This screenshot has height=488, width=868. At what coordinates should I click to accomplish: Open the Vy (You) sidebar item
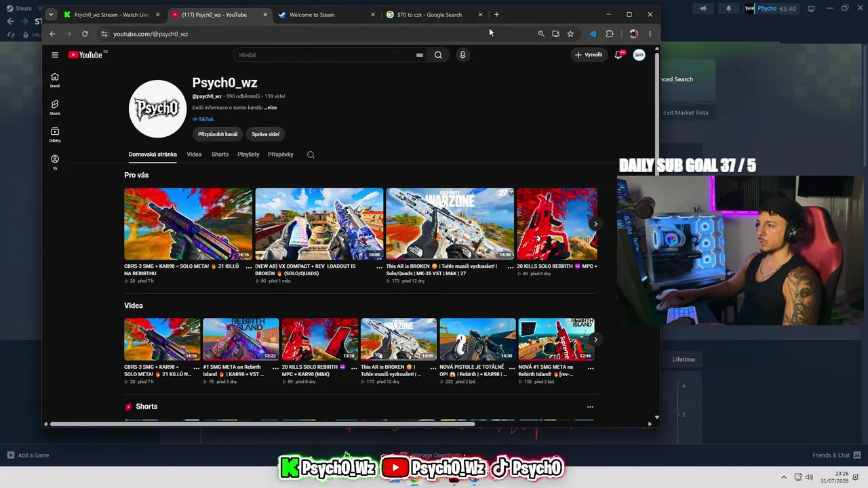point(55,162)
